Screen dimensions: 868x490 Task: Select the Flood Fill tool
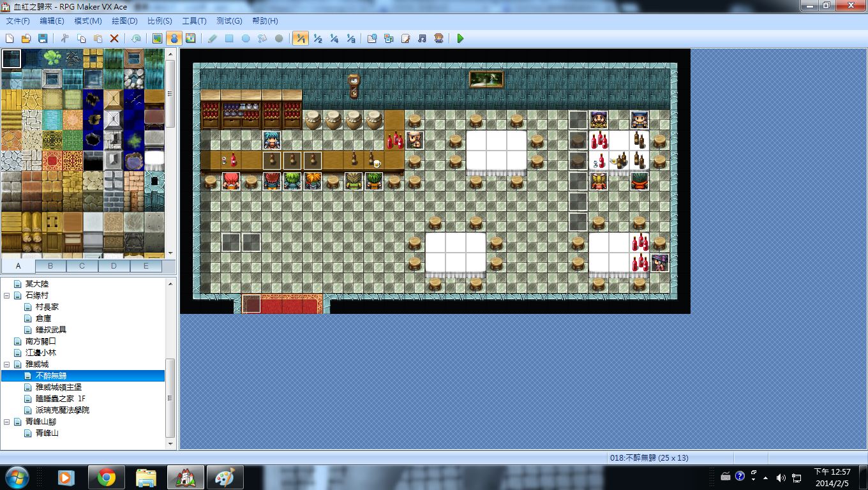point(262,38)
